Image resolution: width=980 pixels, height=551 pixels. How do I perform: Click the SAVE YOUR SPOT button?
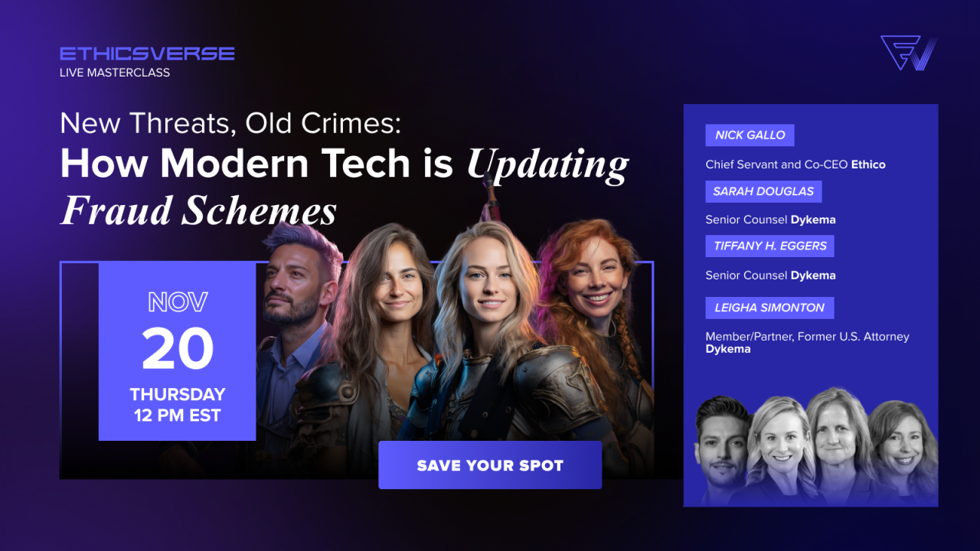490,465
